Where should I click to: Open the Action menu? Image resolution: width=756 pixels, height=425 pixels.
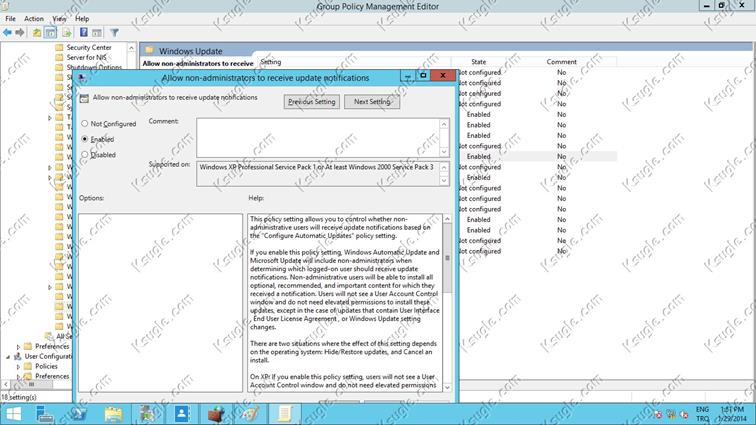[x=34, y=18]
